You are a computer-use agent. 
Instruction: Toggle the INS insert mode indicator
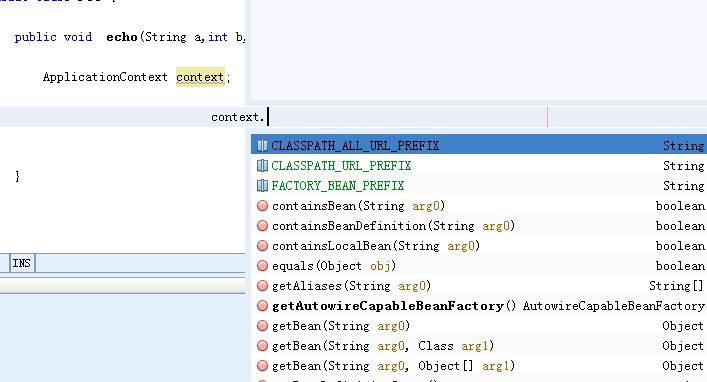[22, 263]
